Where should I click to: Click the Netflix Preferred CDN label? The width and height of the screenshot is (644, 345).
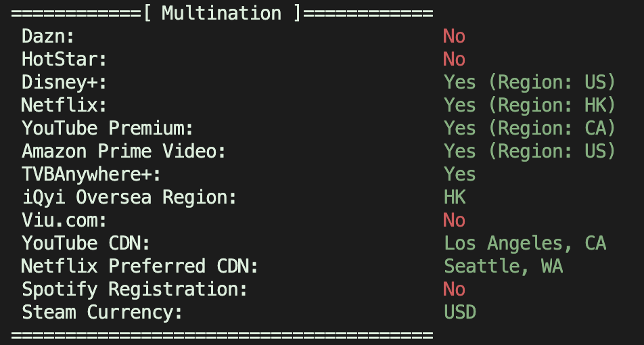[140, 267]
